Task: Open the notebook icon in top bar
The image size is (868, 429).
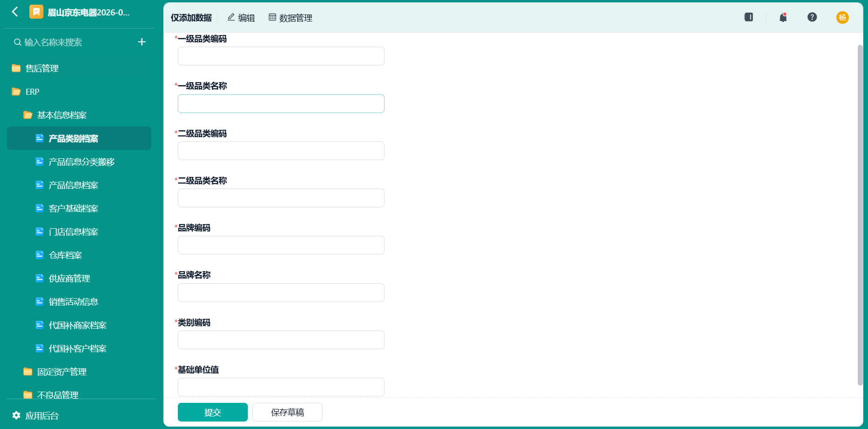Action: (749, 17)
